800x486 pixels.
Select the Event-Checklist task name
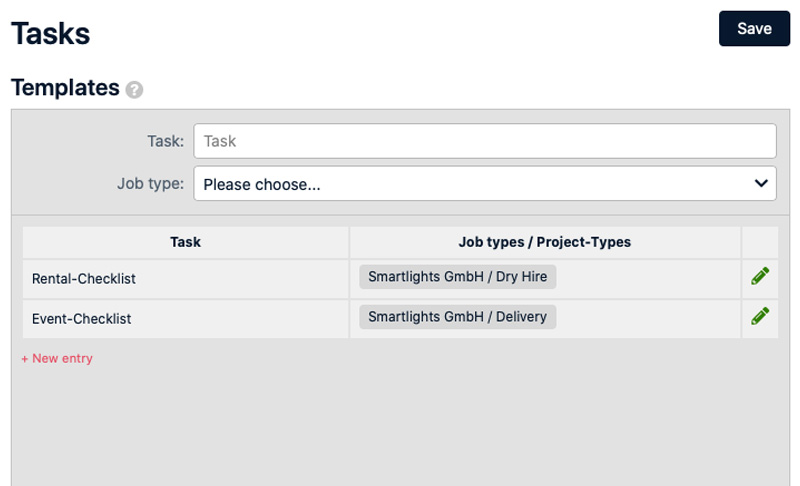click(x=82, y=319)
